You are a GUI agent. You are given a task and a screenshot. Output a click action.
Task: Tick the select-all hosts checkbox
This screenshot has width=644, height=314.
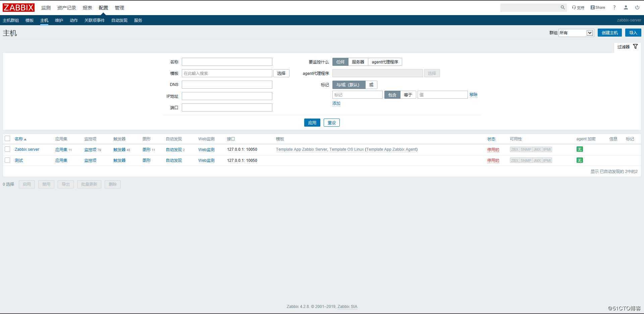[x=7, y=138]
